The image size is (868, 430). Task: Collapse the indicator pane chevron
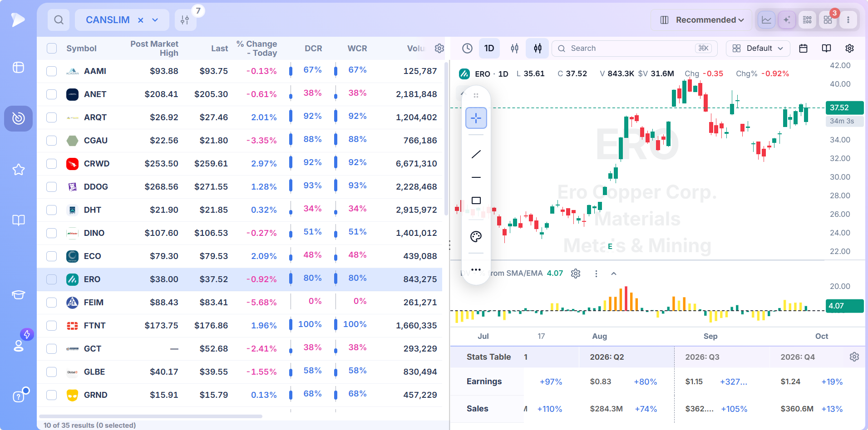614,274
